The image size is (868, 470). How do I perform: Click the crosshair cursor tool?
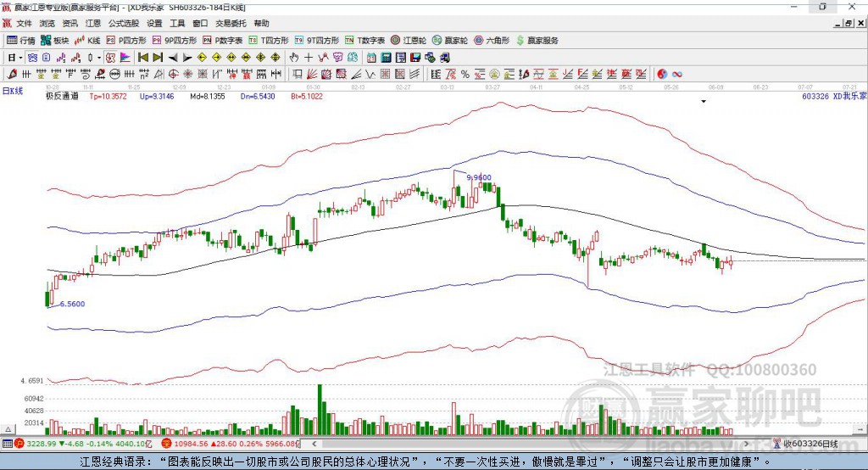309,58
